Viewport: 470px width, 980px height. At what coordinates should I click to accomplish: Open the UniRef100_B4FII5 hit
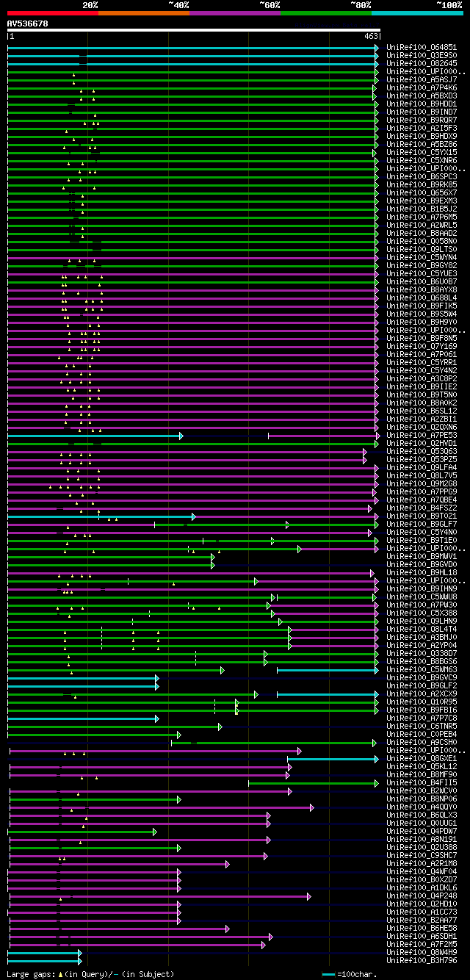coord(422,782)
